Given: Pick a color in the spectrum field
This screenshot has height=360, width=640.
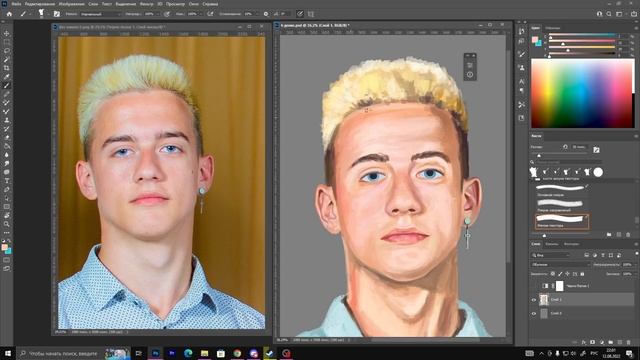Looking at the screenshot, I should click(582, 93).
